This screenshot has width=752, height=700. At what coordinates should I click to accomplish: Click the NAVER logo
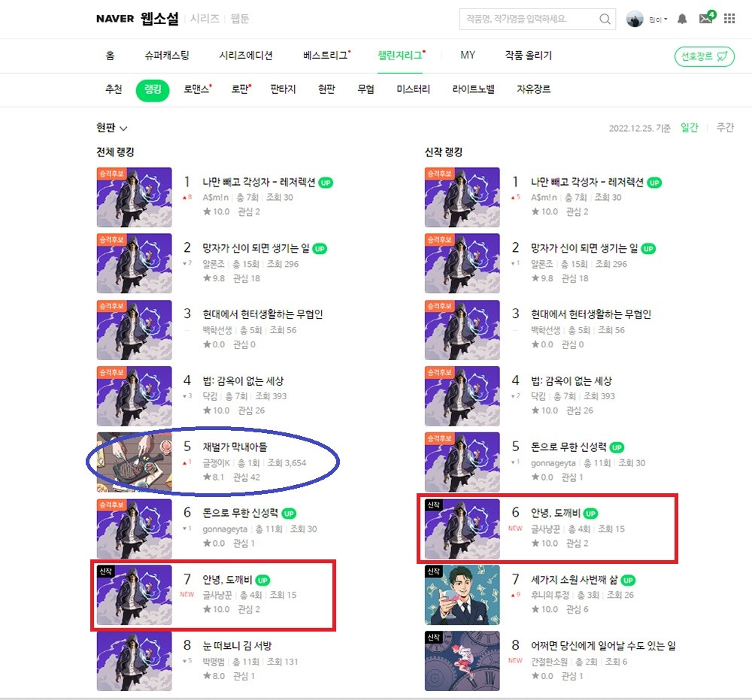point(115,19)
